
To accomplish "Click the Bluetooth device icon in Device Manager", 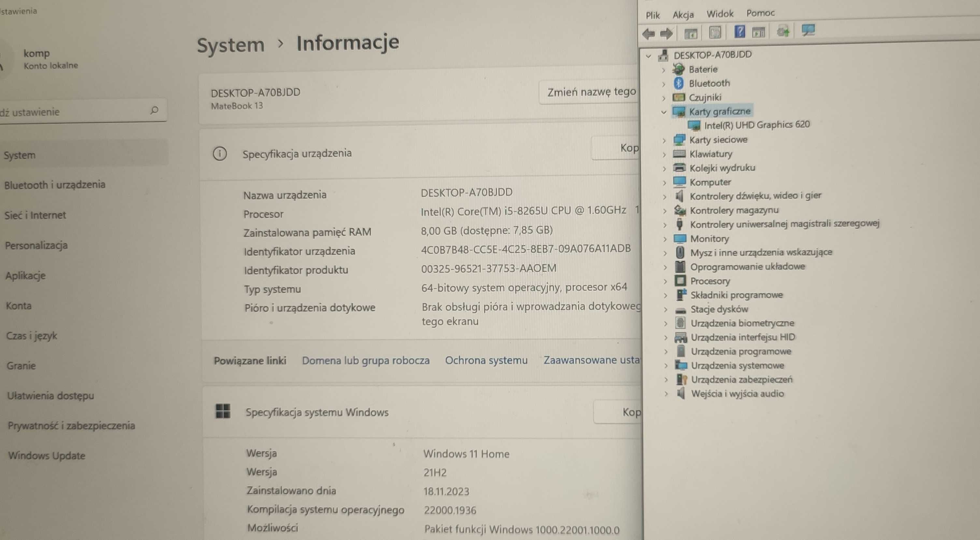I will coord(678,83).
